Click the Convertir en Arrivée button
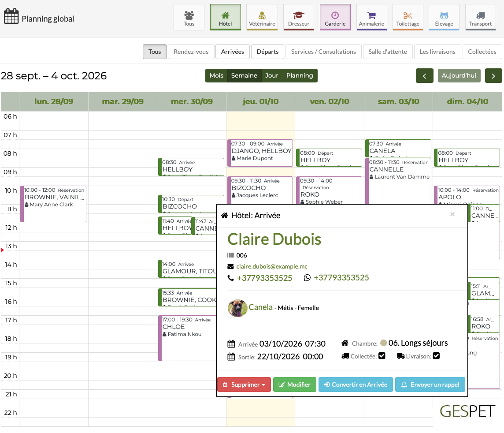Viewport: 504px width, 433px height. (356, 384)
